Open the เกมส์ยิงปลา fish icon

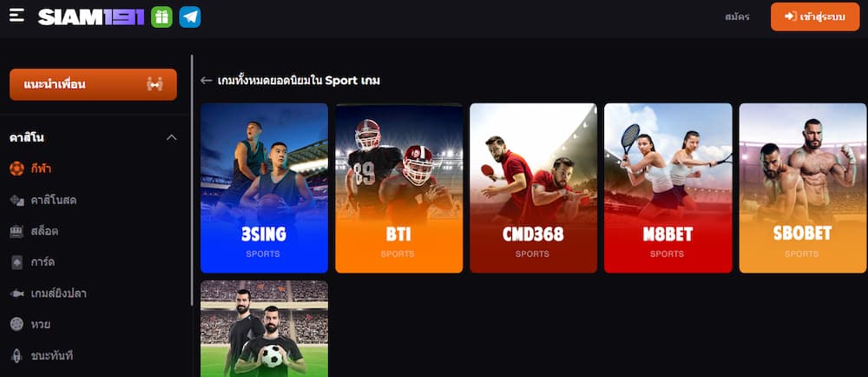point(16,294)
